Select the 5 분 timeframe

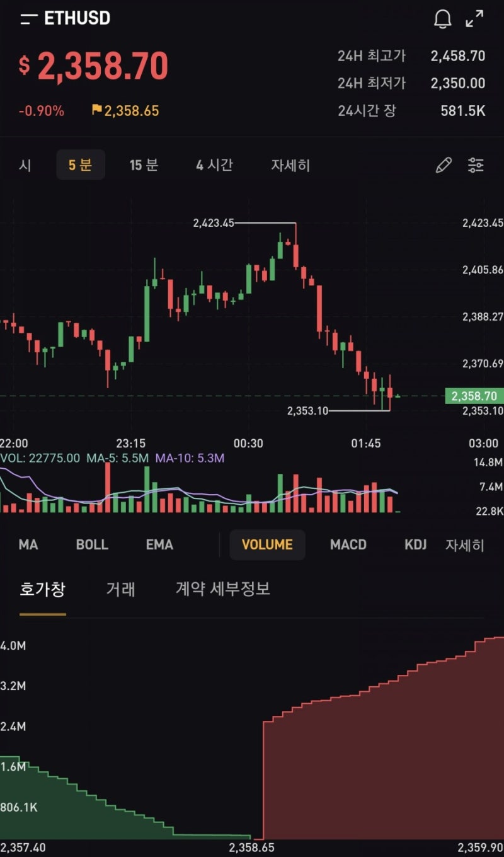coord(81,165)
